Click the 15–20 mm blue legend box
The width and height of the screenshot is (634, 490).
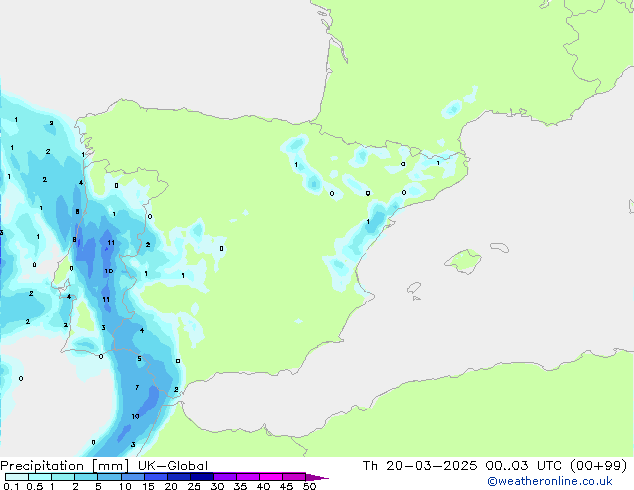click(156, 477)
